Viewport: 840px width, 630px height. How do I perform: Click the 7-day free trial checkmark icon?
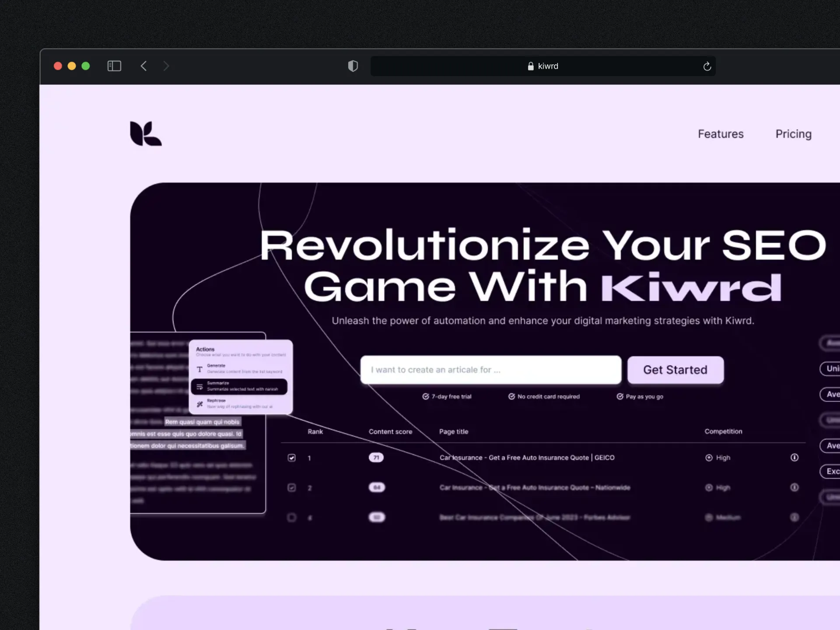pos(426,396)
